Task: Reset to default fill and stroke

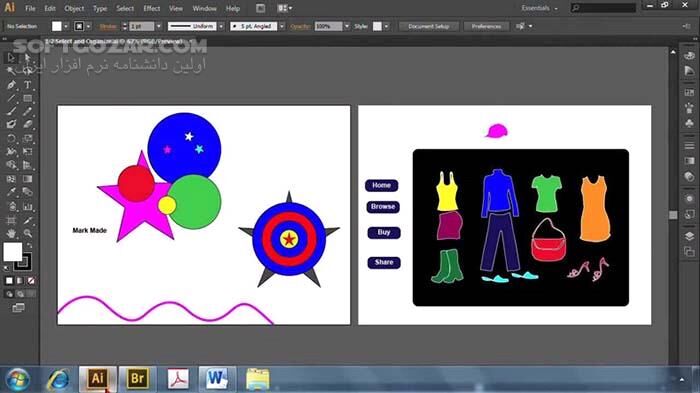Action: click(6, 268)
